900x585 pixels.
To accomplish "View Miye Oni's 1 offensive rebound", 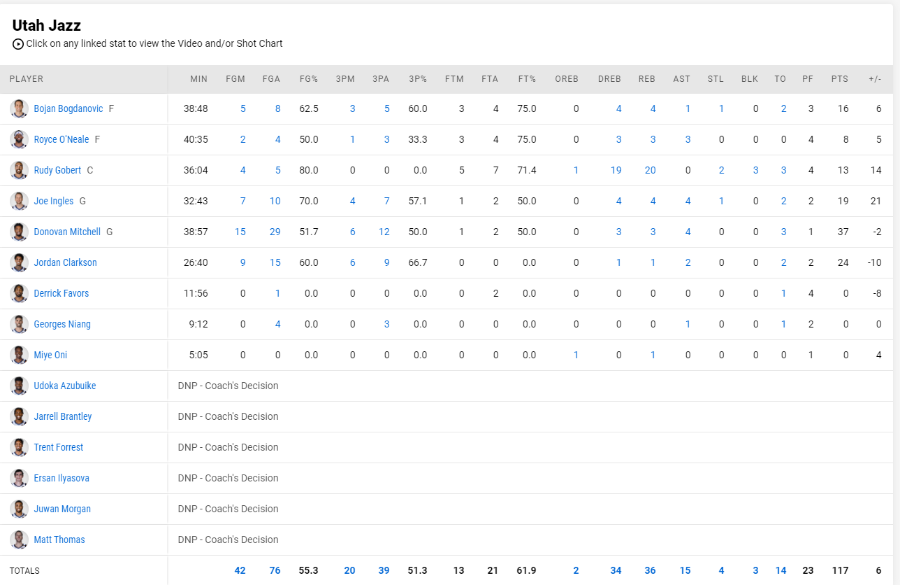I will tap(576, 355).
